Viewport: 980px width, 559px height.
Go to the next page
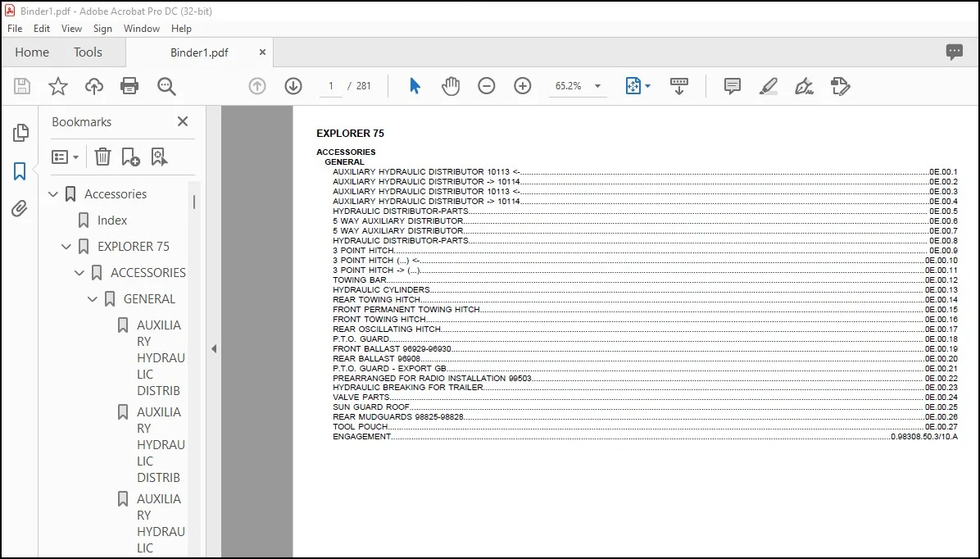[293, 86]
